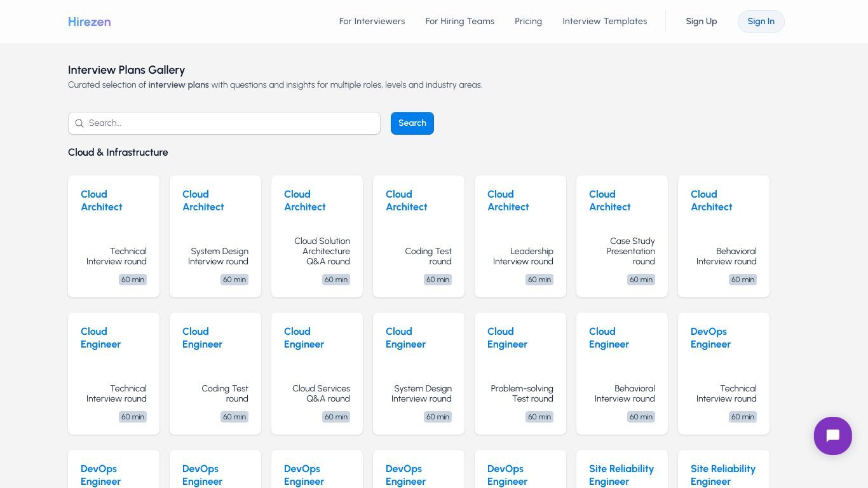Focus the Search input field
Screen dimensions: 868x488
point(224,123)
